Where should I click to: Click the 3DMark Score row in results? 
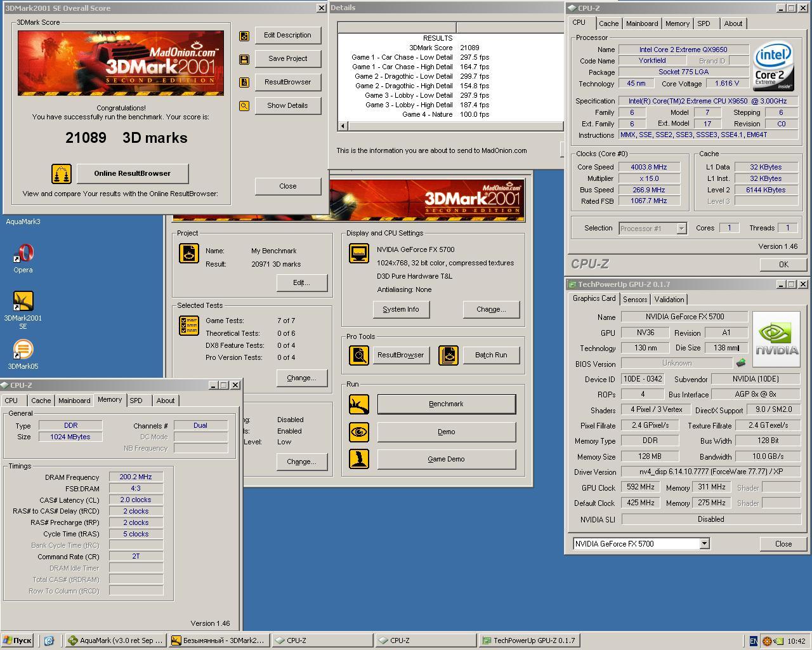point(450,48)
